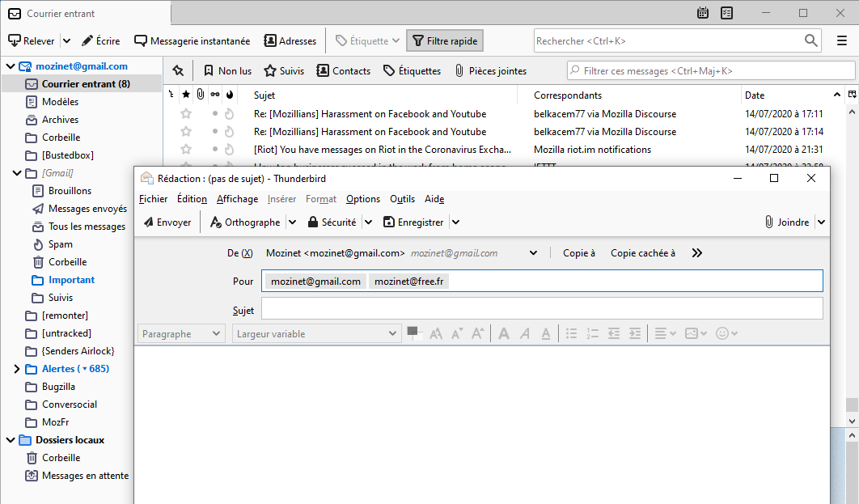The width and height of the screenshot is (859, 504).
Task: Click Copie à to add CC
Action: [x=579, y=253]
